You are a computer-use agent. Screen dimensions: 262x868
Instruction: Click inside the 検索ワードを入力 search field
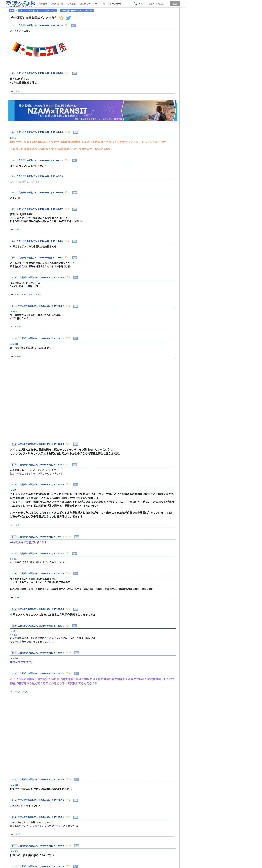(x=158, y=4)
